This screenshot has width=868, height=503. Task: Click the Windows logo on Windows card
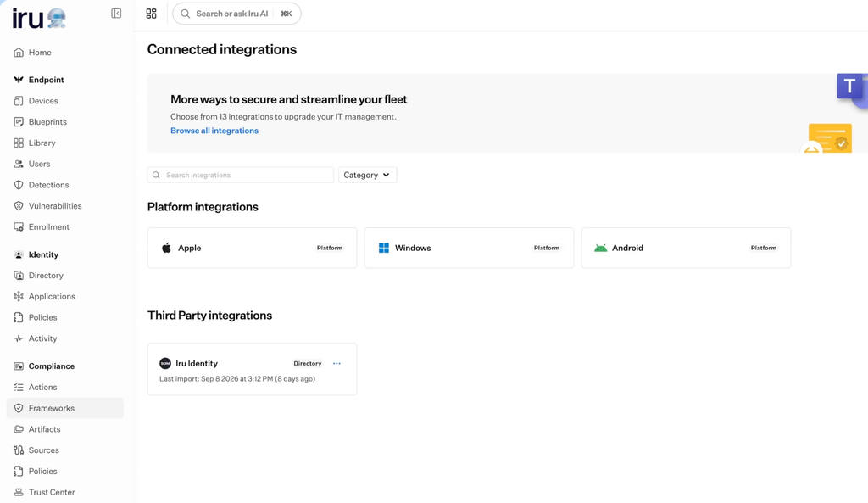(384, 248)
